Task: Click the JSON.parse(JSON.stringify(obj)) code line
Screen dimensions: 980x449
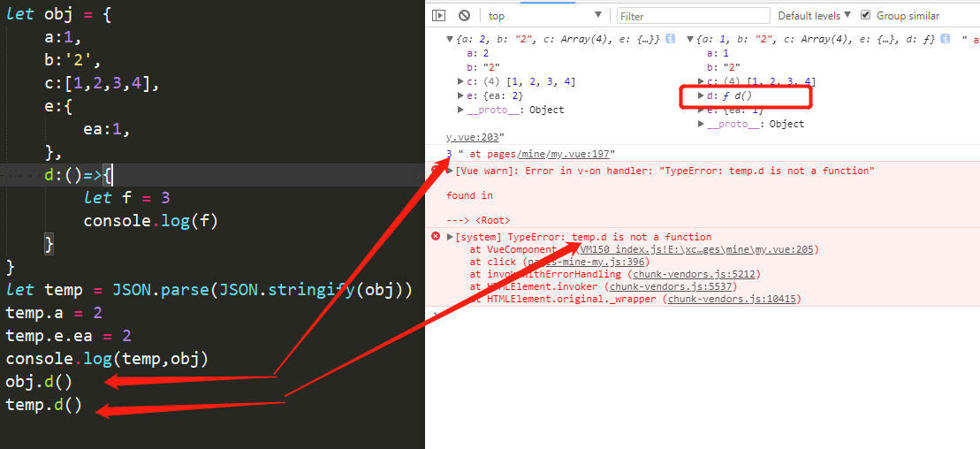Action: [209, 290]
